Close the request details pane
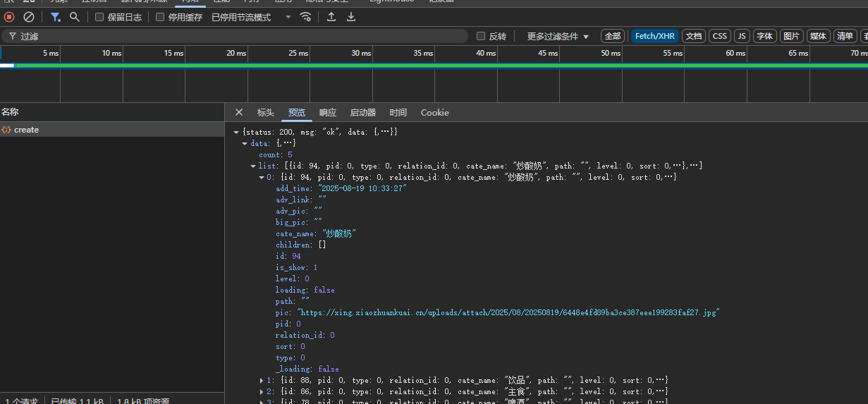Image resolution: width=868 pixels, height=404 pixels. click(x=239, y=112)
